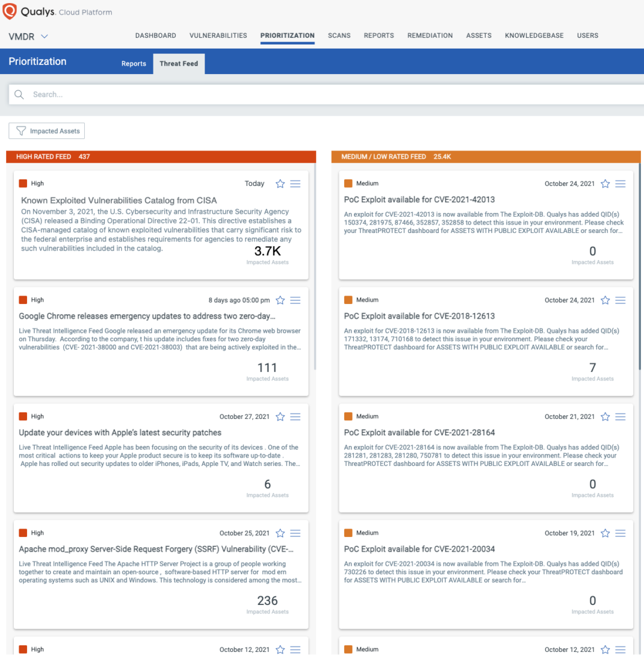Image resolution: width=644 pixels, height=655 pixels.
Task: Open the Reports top menu item
Action: click(379, 36)
